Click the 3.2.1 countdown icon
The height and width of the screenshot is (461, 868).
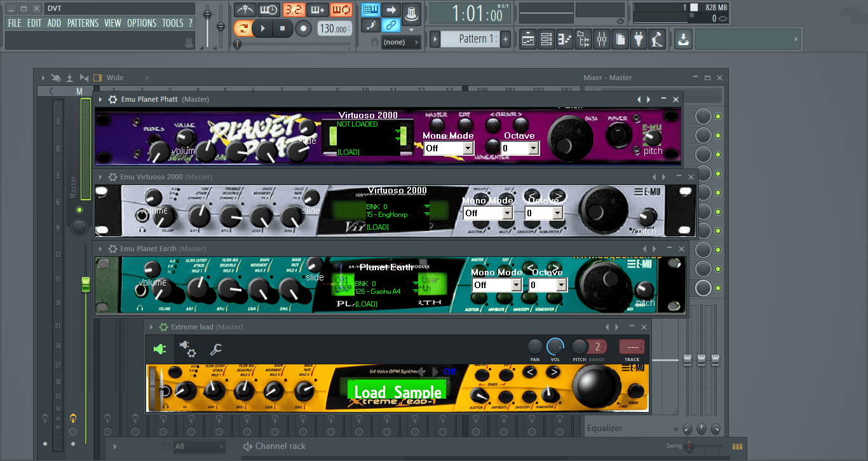coord(293,10)
